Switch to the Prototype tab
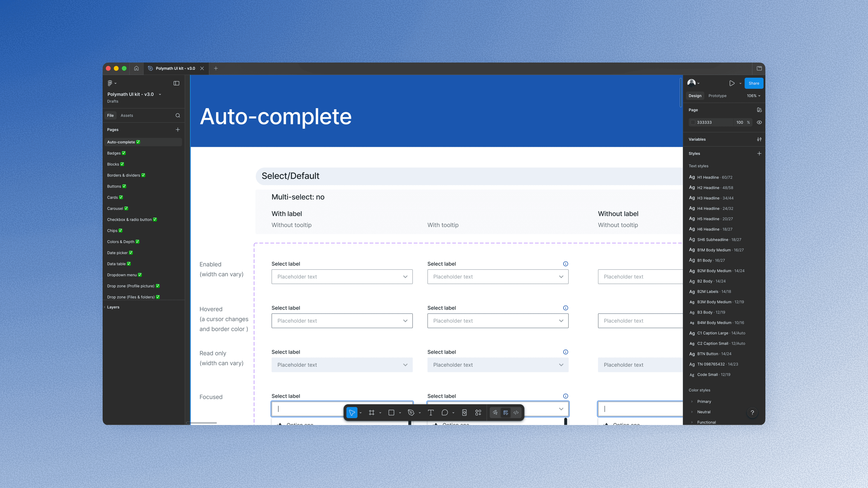The height and width of the screenshot is (488, 868). [x=717, y=96]
